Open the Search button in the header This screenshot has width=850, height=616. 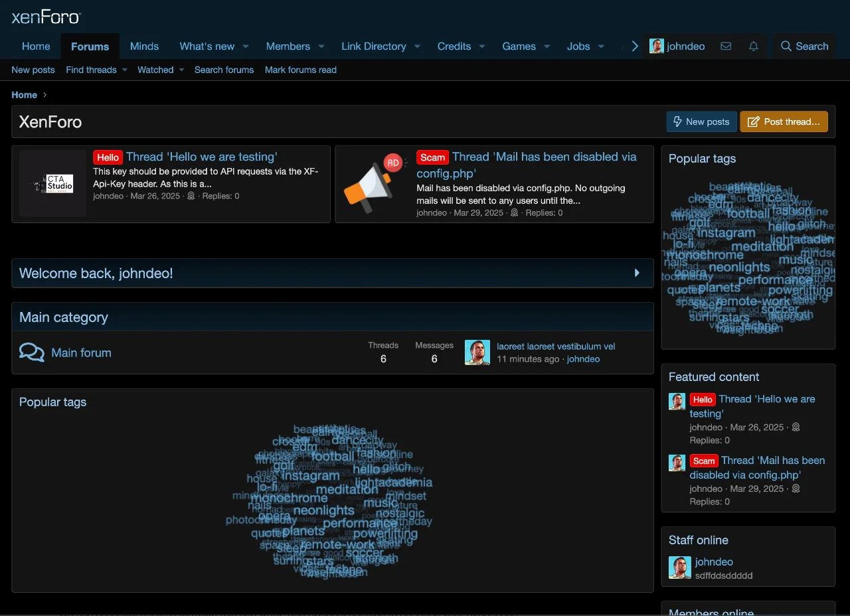click(x=804, y=46)
